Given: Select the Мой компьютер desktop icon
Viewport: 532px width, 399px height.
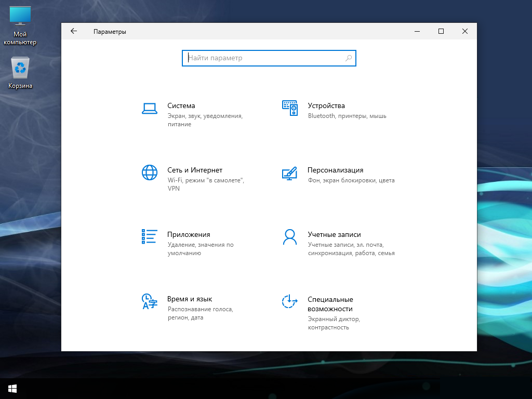Looking at the screenshot, I should 20,26.
